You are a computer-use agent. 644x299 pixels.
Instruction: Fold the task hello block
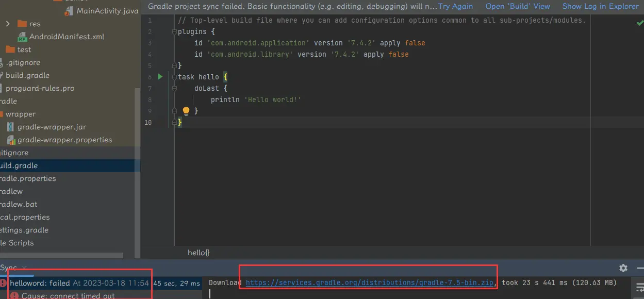click(x=174, y=77)
